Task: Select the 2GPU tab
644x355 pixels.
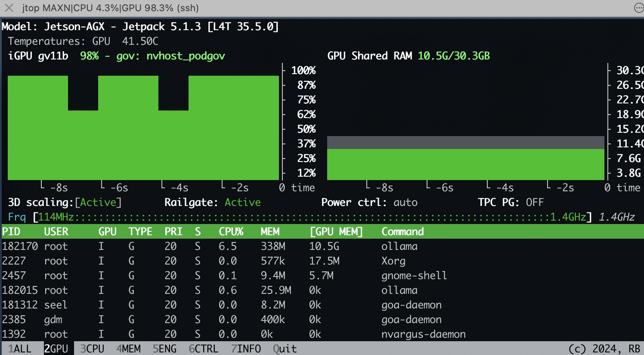Action: (x=56, y=349)
